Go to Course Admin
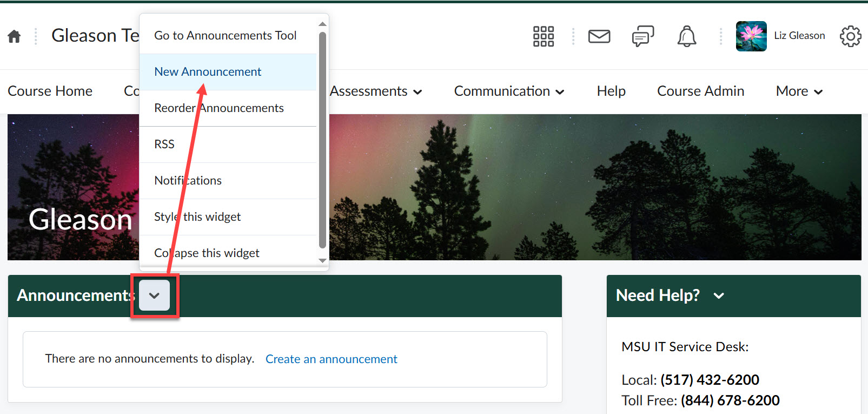 coord(700,91)
